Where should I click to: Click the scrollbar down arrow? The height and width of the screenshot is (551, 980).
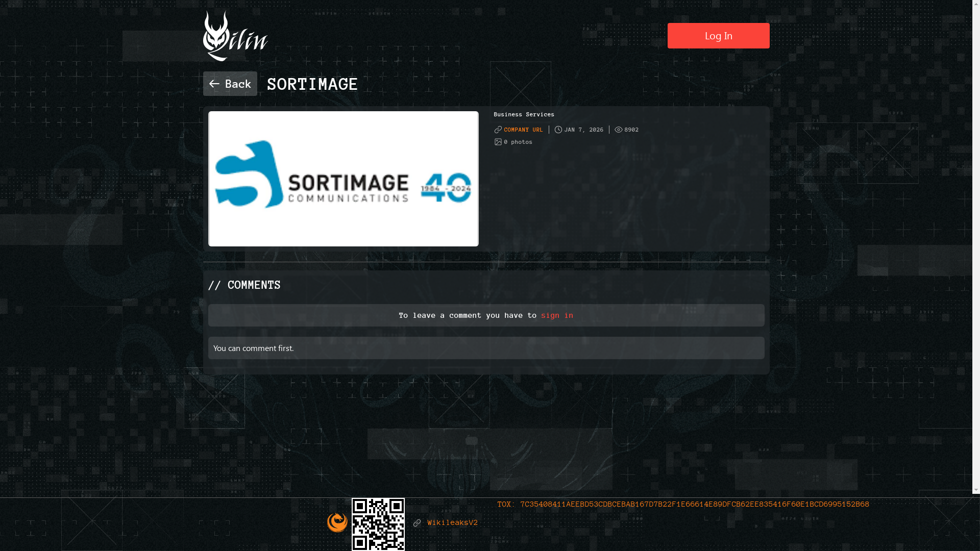(x=976, y=490)
